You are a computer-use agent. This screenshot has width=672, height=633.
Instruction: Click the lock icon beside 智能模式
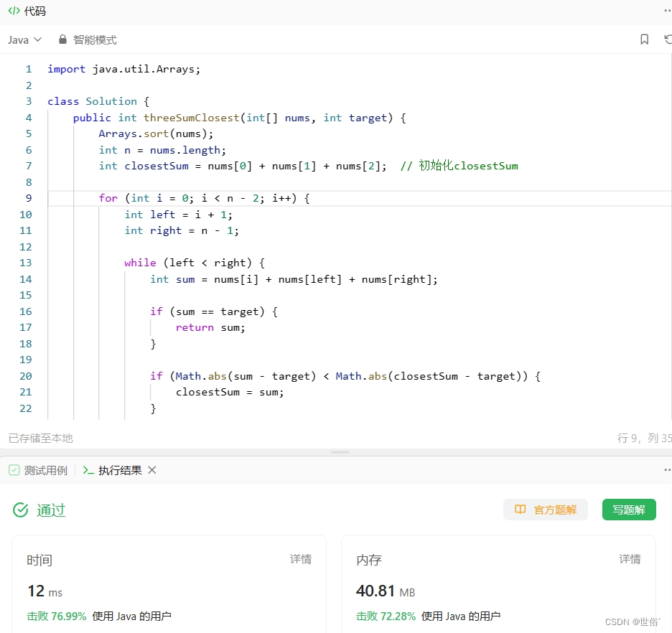[62, 39]
